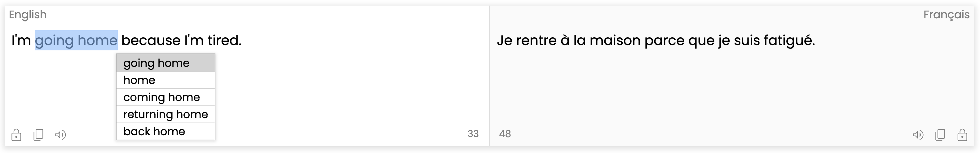
Task: Choose the 'returning home' alternative
Action: point(166,114)
